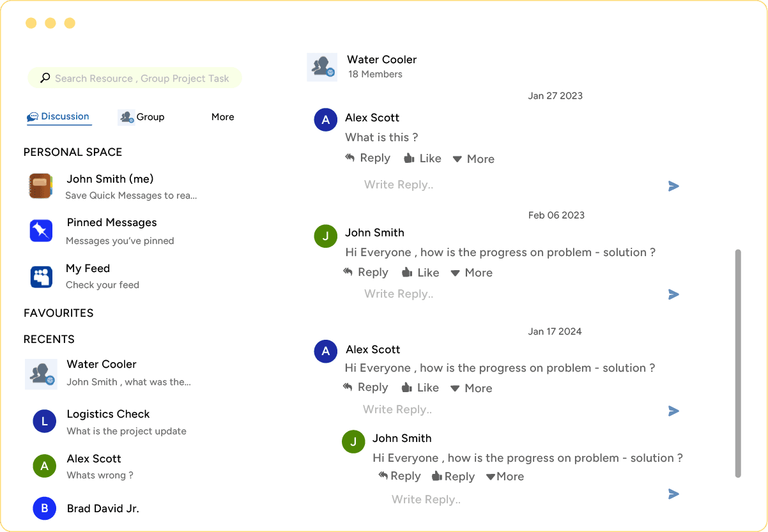The image size is (768, 532).
Task: Open Brad David Jr.'s chat
Action: click(103, 508)
